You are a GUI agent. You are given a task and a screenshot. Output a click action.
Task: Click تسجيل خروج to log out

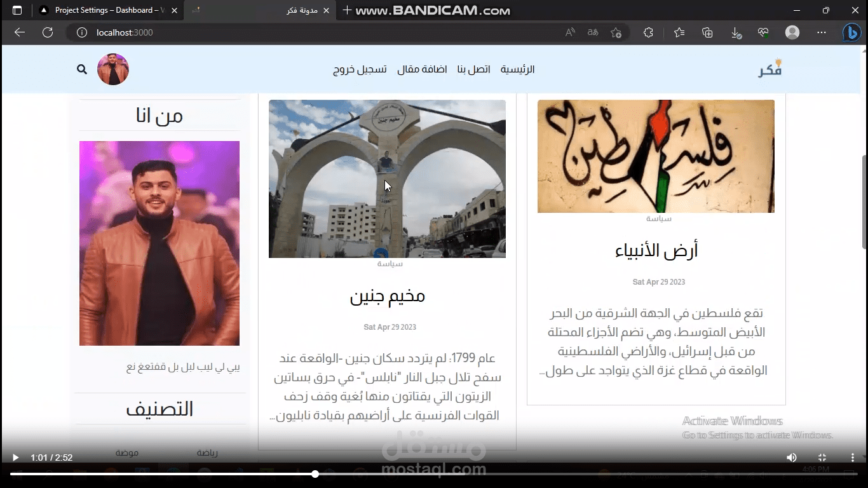(360, 69)
